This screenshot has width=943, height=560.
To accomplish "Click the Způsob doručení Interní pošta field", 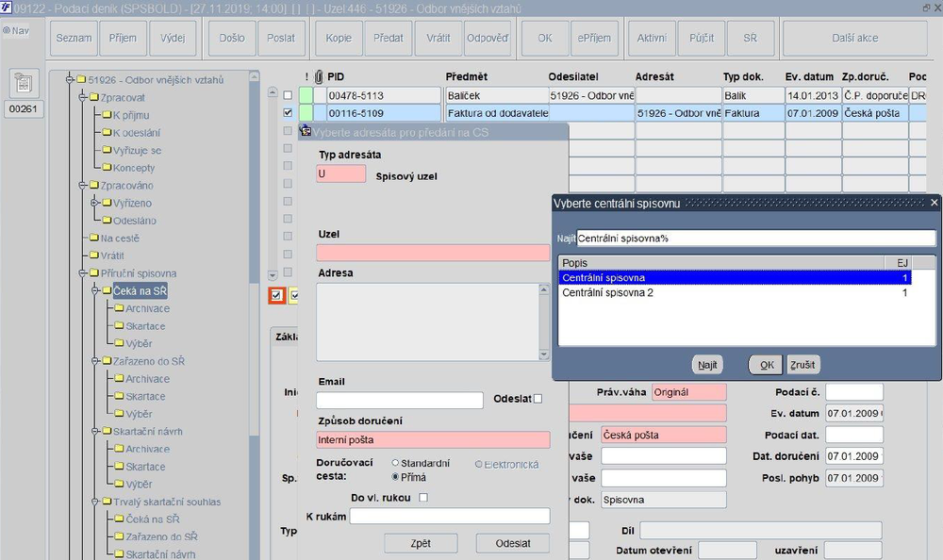I will (x=433, y=439).
